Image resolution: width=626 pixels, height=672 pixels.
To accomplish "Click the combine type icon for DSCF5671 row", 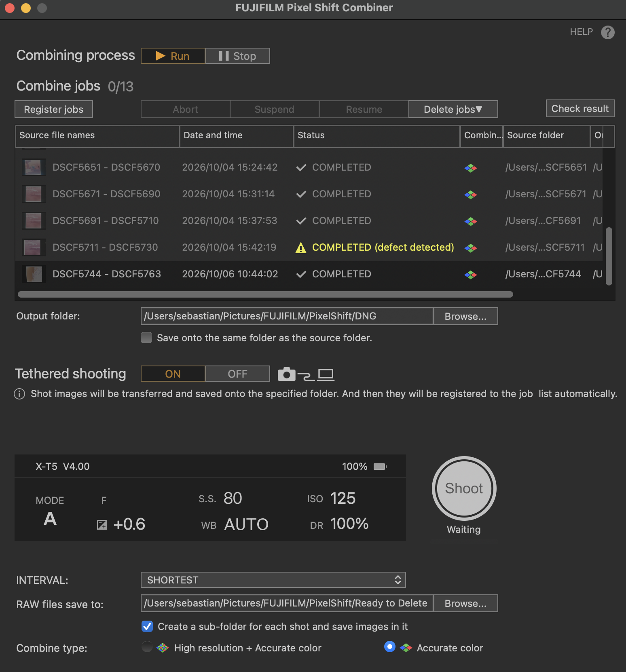I will click(x=471, y=194).
